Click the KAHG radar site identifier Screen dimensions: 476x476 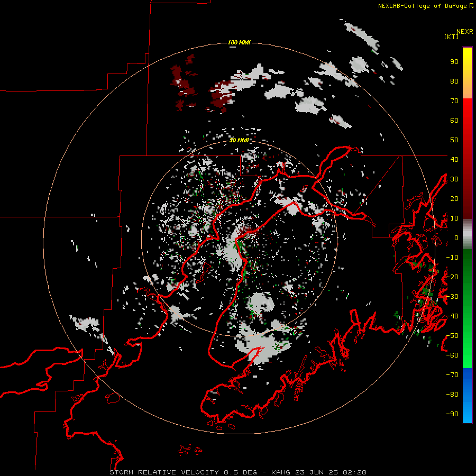point(281,472)
